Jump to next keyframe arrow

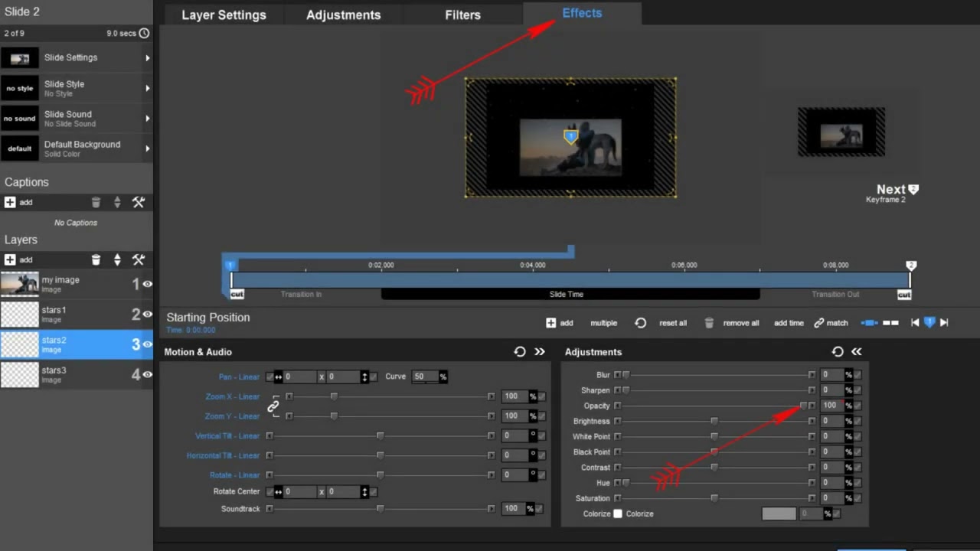click(x=944, y=323)
